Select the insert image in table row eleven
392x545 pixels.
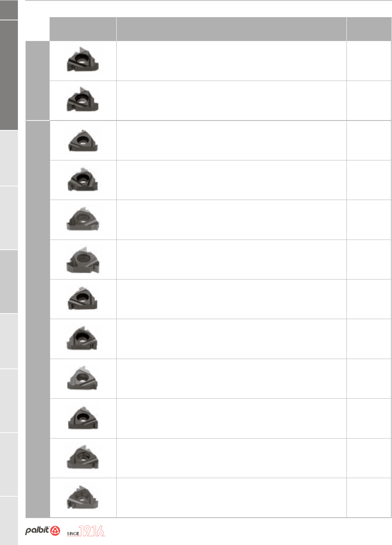pos(83,458)
